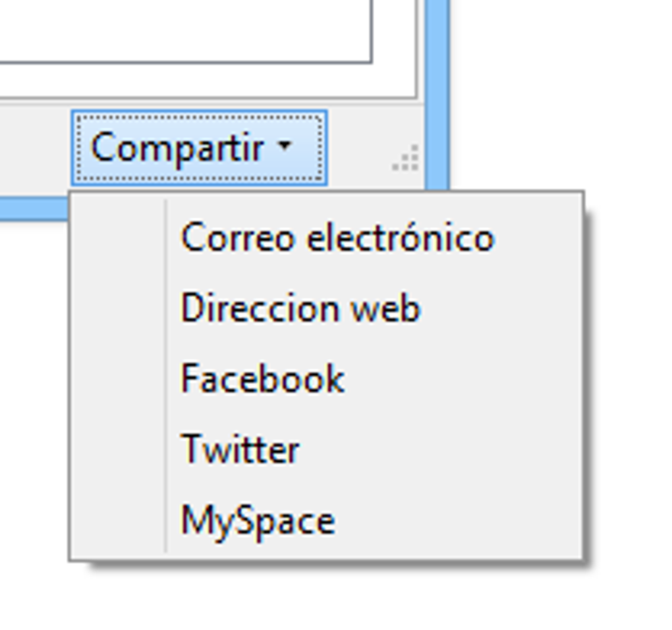Pick Twitter in the share menu
This screenshot has height=630, width=672.
(x=240, y=450)
